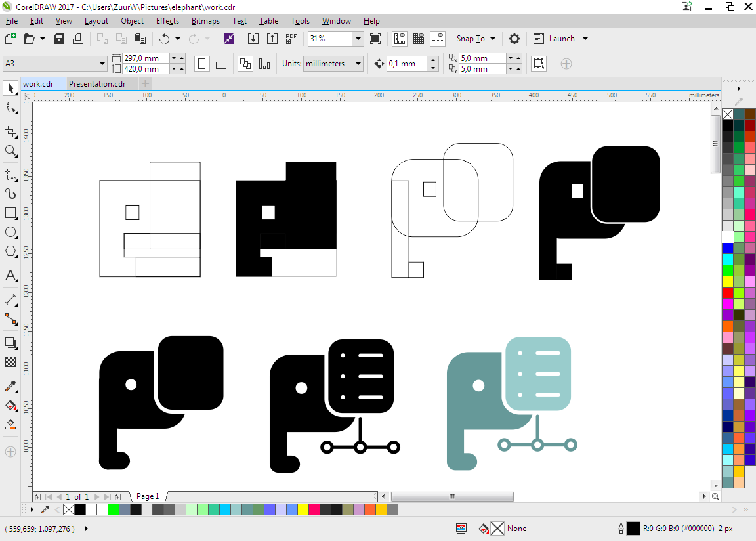The height and width of the screenshot is (541, 756).
Task: Click the Paste clipboard icon
Action: (140, 39)
